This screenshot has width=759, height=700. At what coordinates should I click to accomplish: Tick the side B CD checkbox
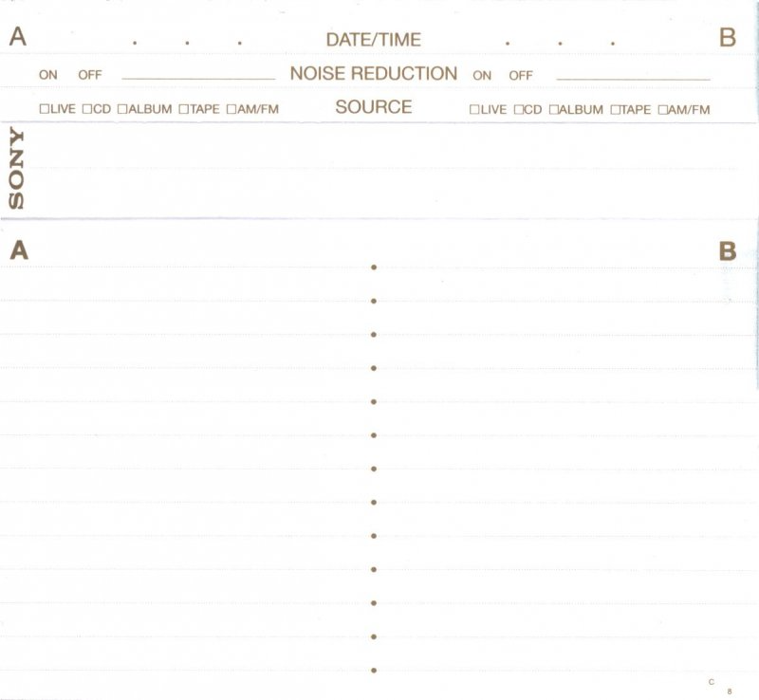click(x=518, y=110)
